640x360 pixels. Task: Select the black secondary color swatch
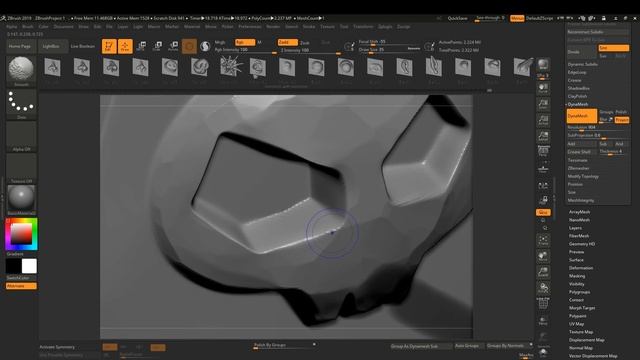(x=13, y=266)
